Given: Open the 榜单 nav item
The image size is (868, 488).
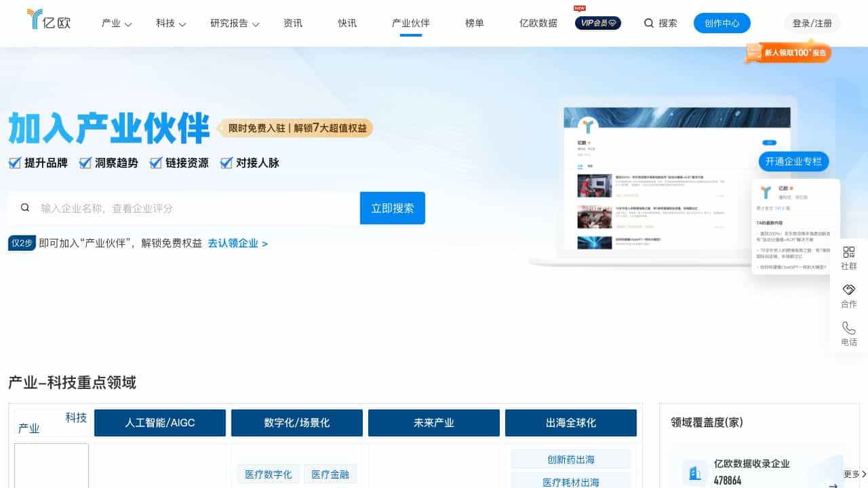Looking at the screenshot, I should point(475,23).
